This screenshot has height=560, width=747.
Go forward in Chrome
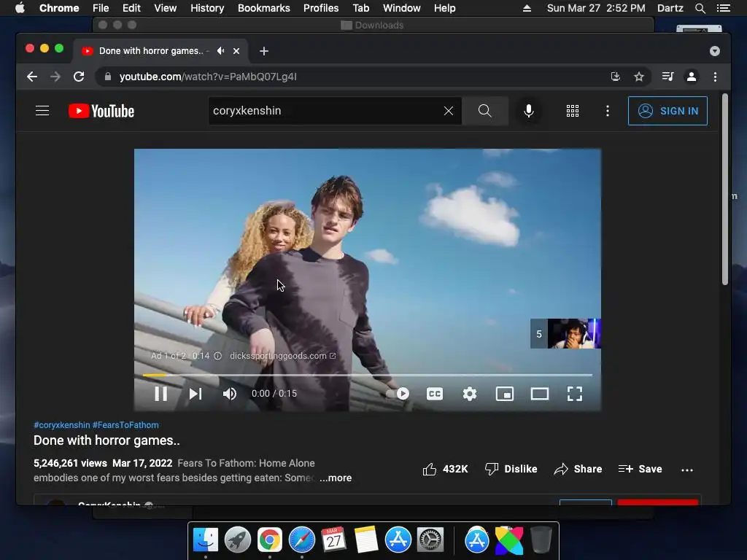point(55,77)
